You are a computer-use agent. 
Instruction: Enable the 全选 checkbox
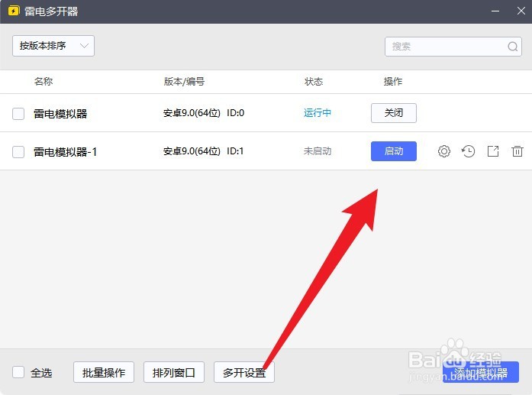point(18,372)
